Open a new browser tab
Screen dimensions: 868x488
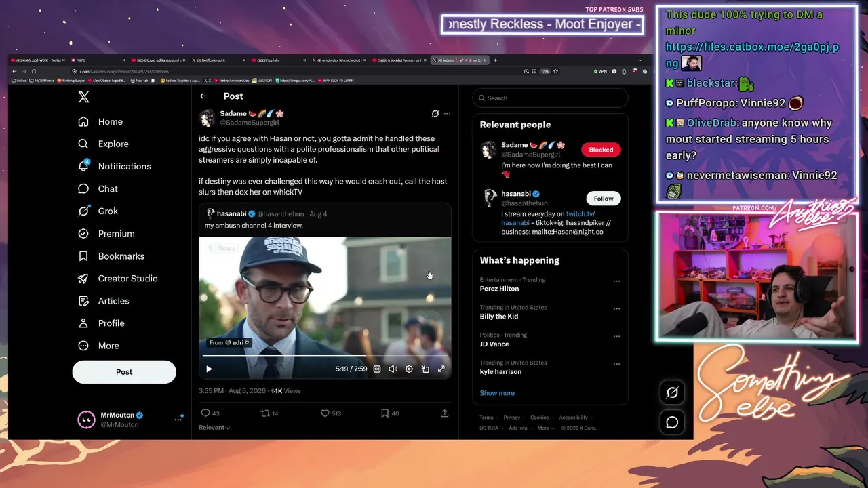pos(495,60)
